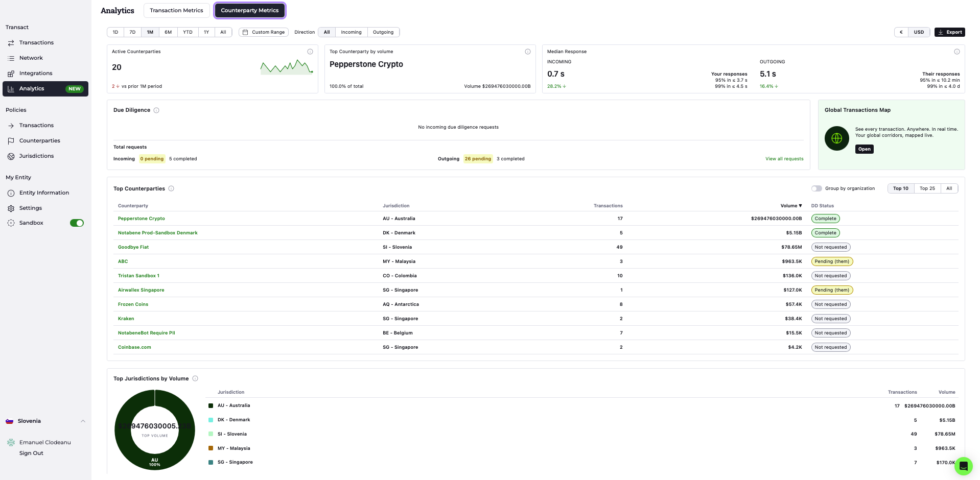
Task: Select the Euro currency option
Action: [901, 32]
